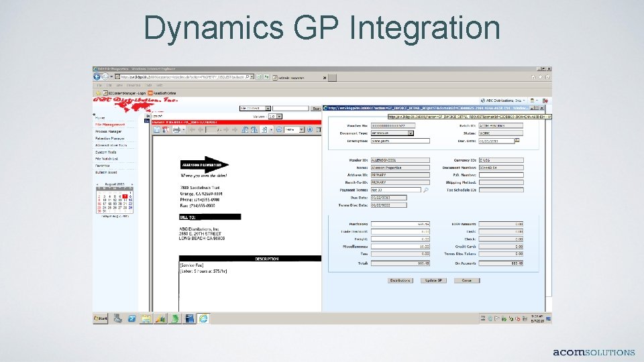This screenshot has width=644, height=362.
Task: Click the Miscellaneous amount field
Action: click(400, 247)
